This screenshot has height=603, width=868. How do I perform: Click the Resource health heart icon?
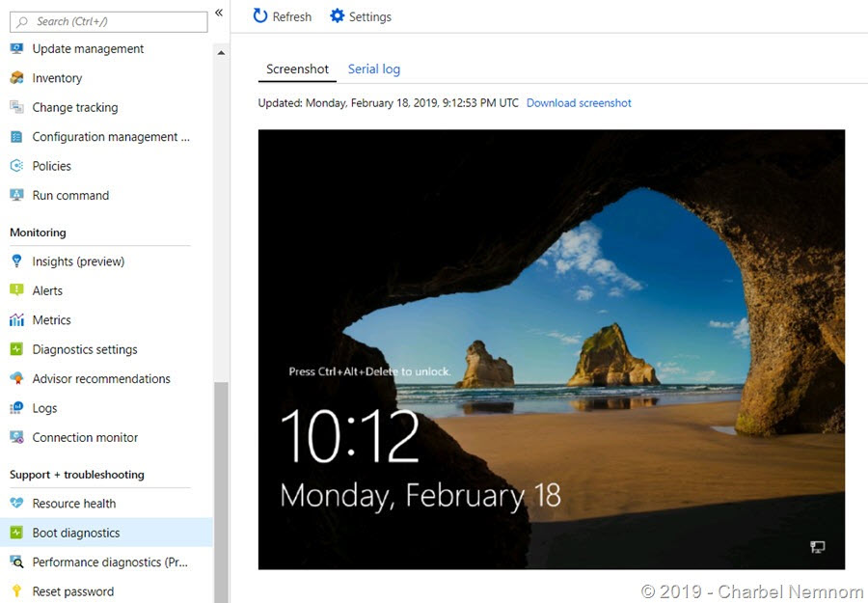[x=16, y=504]
